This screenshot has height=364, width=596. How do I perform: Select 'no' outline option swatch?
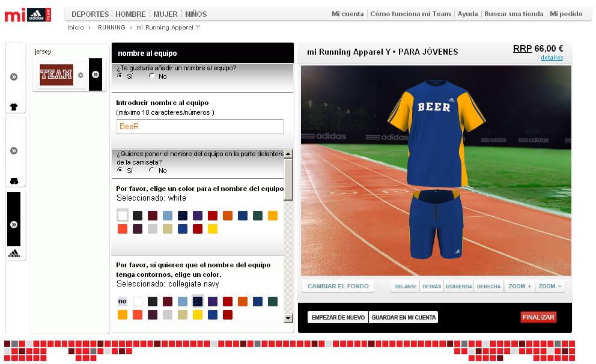click(x=123, y=302)
